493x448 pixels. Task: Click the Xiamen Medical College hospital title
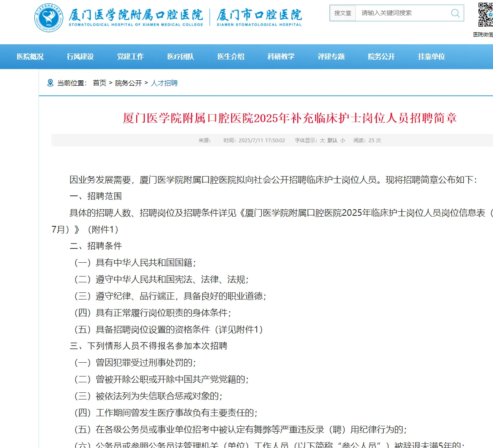136,17
